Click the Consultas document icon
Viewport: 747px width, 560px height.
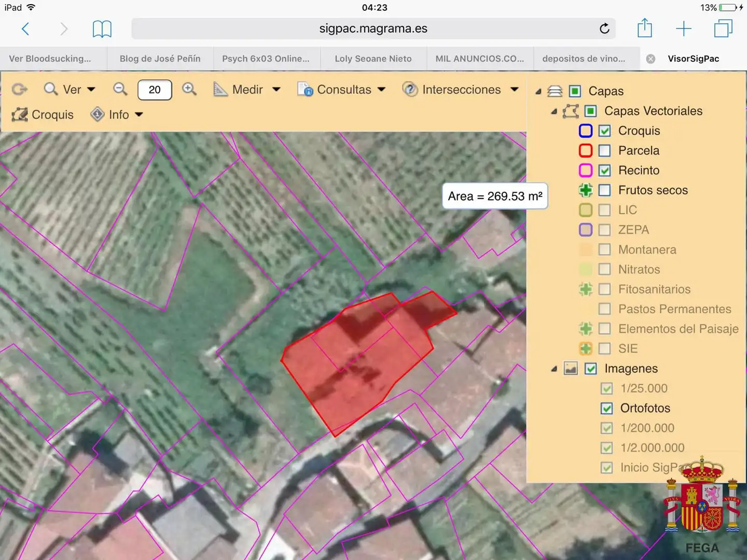(x=305, y=89)
